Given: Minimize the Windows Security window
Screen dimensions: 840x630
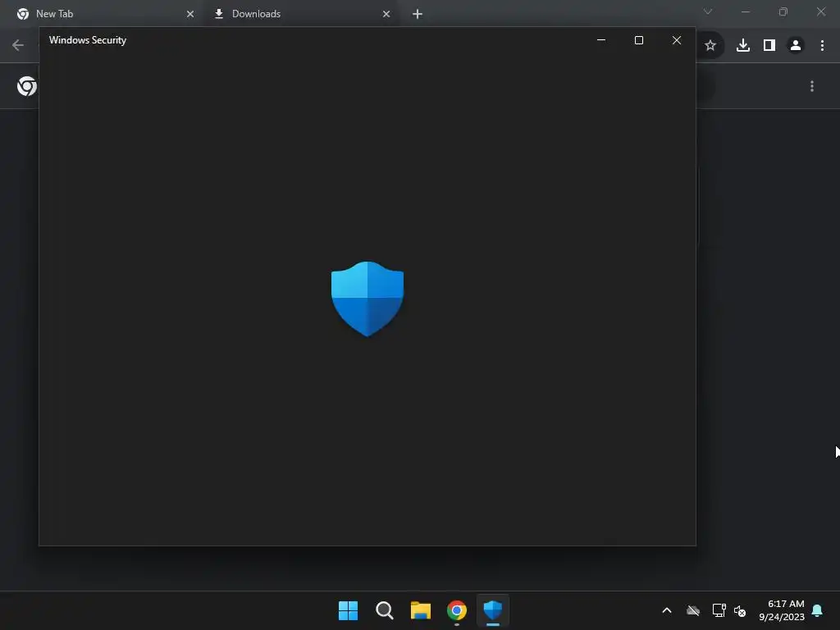Looking at the screenshot, I should [601, 40].
